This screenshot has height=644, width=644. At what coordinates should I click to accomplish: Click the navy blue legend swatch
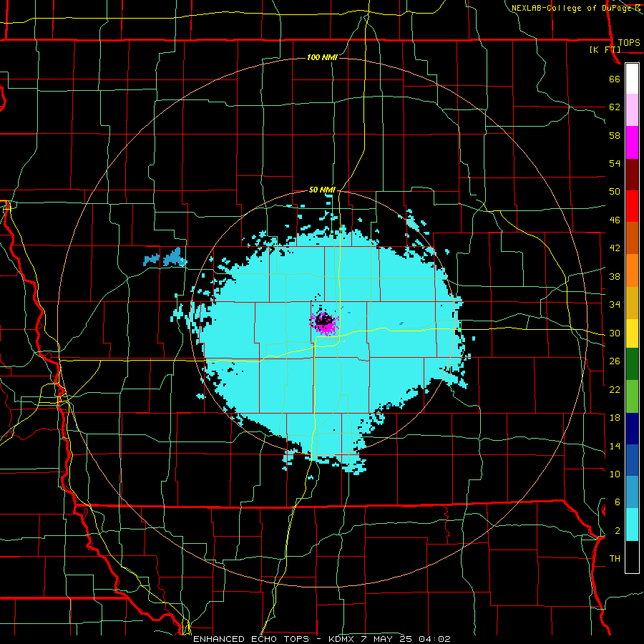632,429
